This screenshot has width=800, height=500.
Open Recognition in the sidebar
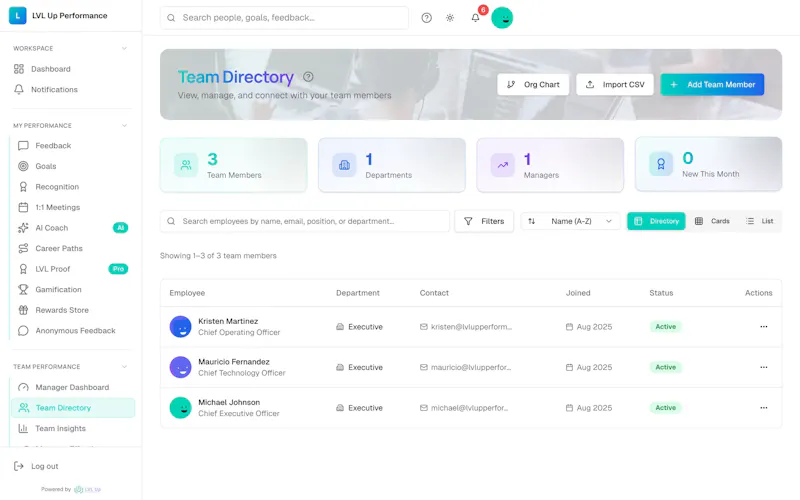(x=72, y=187)
